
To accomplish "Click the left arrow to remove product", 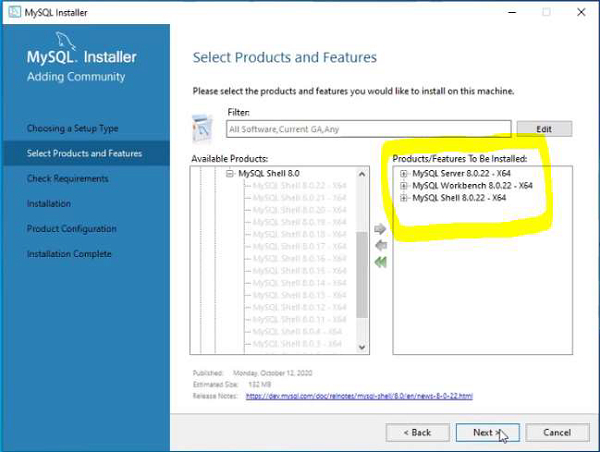I will click(381, 245).
